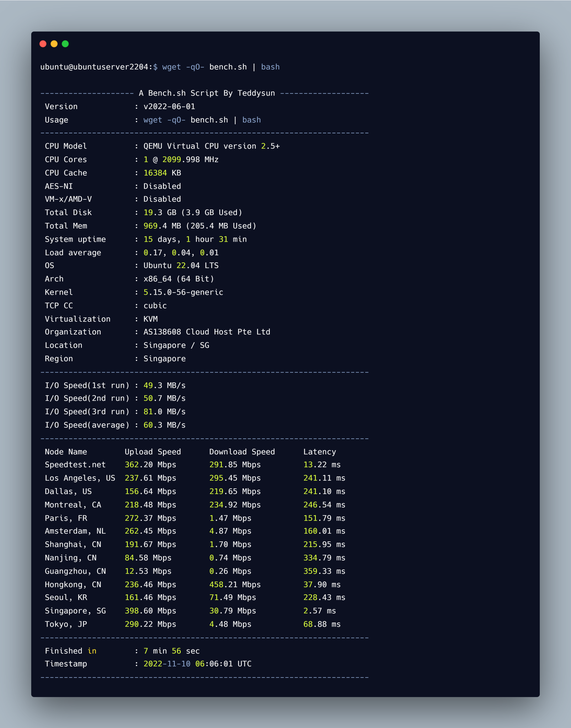Select the Kernel version 5.15.0-56-generic
571x728 pixels.
[183, 292]
